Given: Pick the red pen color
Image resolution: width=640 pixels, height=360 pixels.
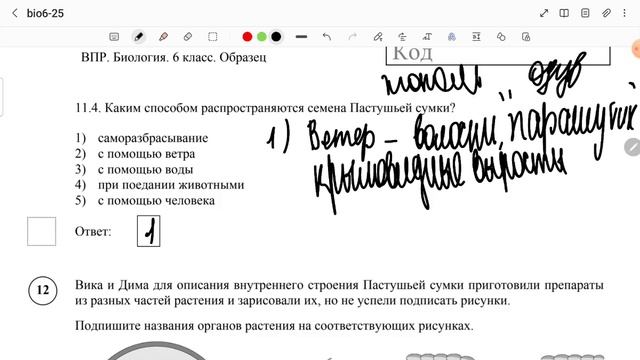Looking at the screenshot, I should tap(247, 37).
